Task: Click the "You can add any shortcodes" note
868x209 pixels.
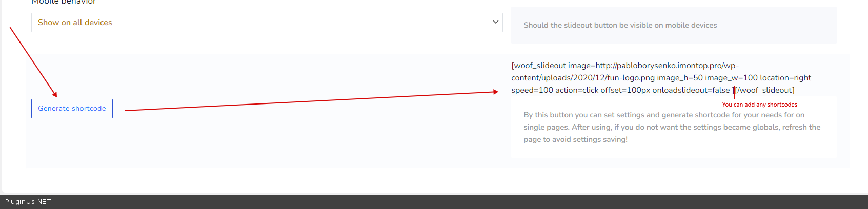Action: (x=759, y=104)
